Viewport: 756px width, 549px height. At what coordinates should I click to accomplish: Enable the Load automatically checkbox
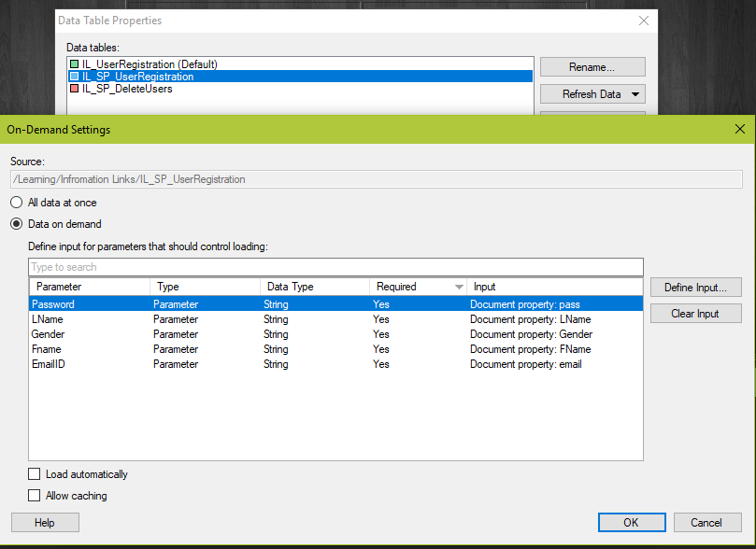[x=35, y=474]
